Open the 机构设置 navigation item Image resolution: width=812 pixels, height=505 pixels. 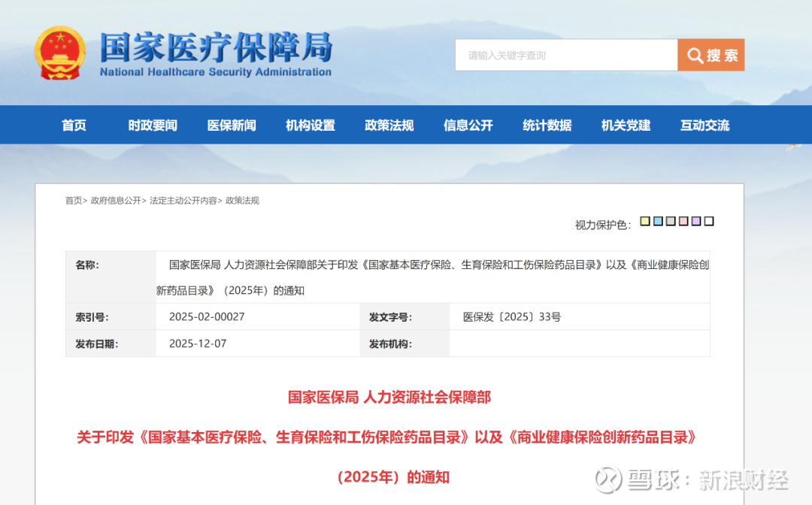pos(311,125)
